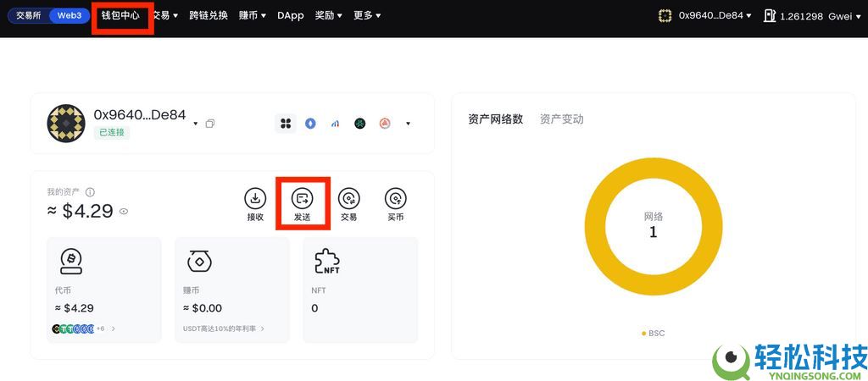Expand the 赚币 earn dropdown menu

[x=253, y=15]
